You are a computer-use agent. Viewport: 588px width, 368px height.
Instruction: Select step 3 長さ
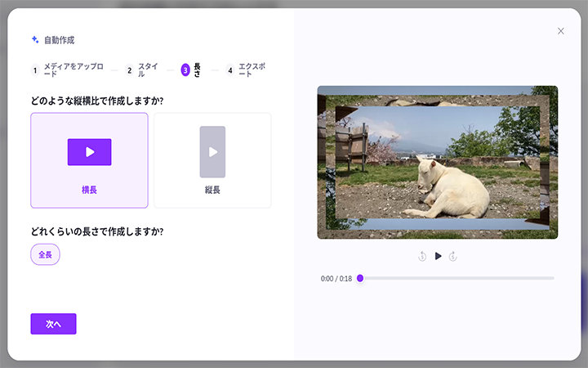point(191,70)
